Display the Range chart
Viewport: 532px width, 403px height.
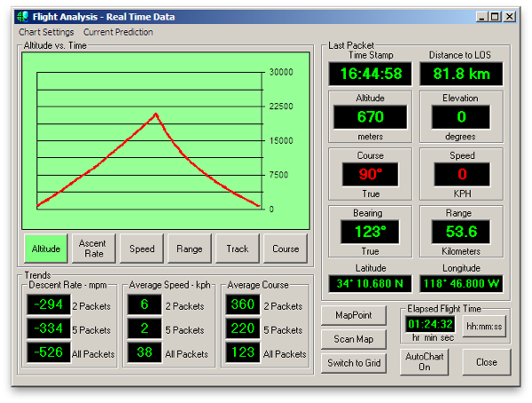click(189, 249)
